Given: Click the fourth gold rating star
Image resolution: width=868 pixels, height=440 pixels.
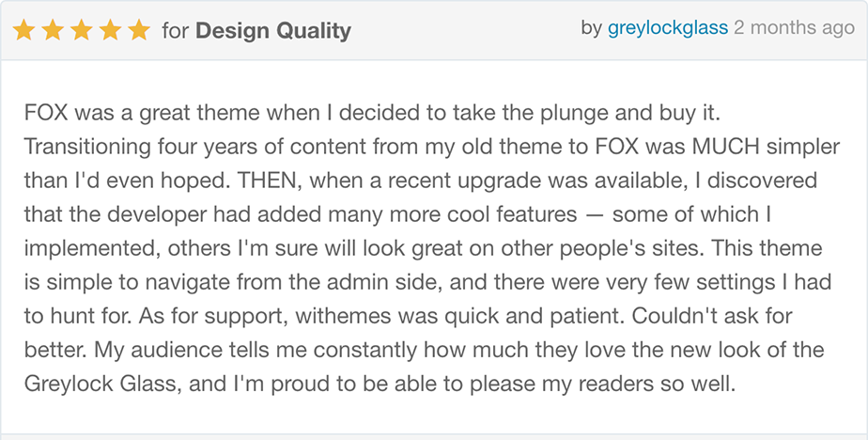Looking at the screenshot, I should [x=110, y=30].
